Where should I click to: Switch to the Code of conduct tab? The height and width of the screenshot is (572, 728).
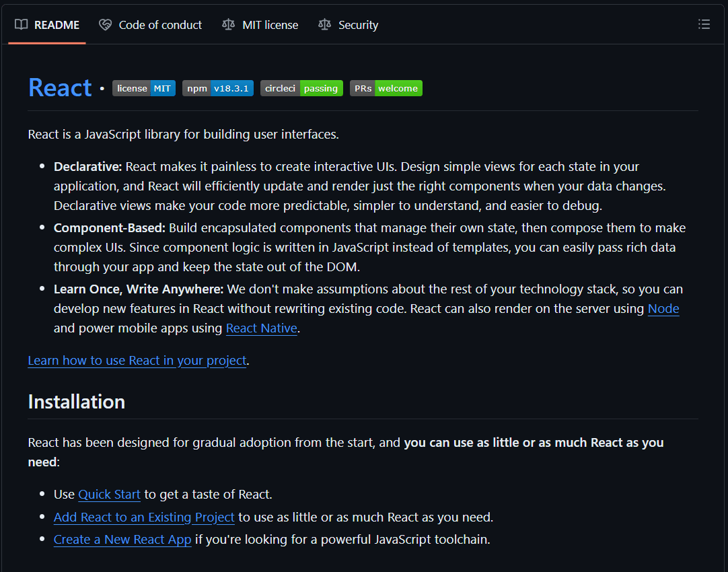(151, 25)
